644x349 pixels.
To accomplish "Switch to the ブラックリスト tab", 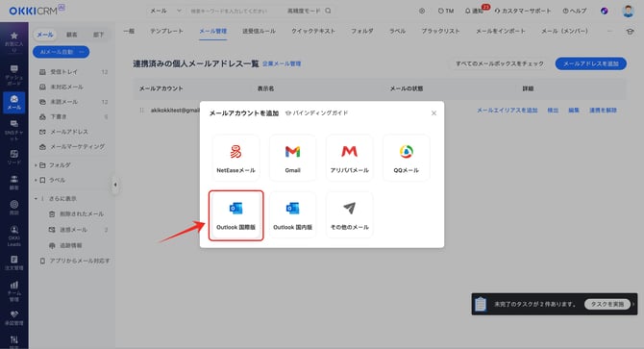I will click(440, 31).
